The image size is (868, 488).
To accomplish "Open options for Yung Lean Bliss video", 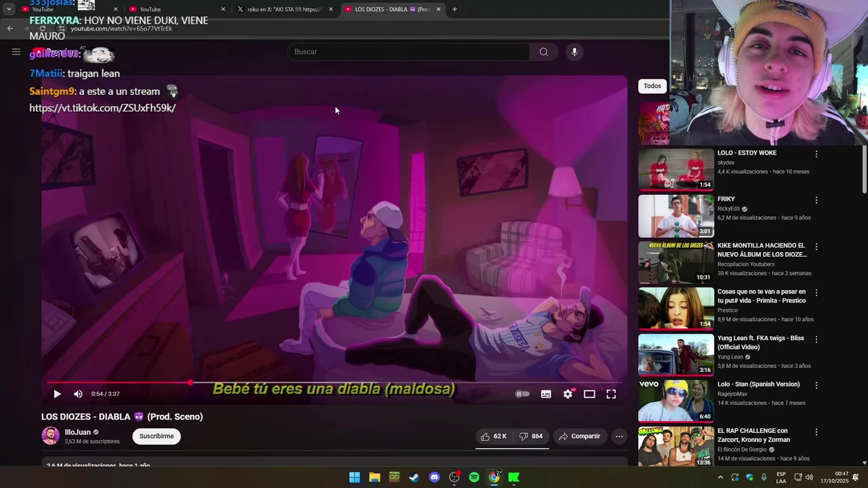I will point(816,339).
